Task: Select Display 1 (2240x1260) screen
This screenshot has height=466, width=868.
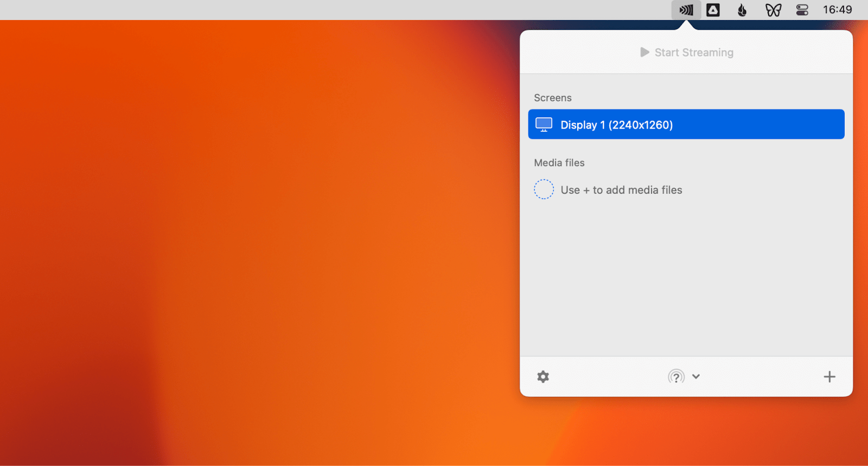Action: click(x=686, y=124)
